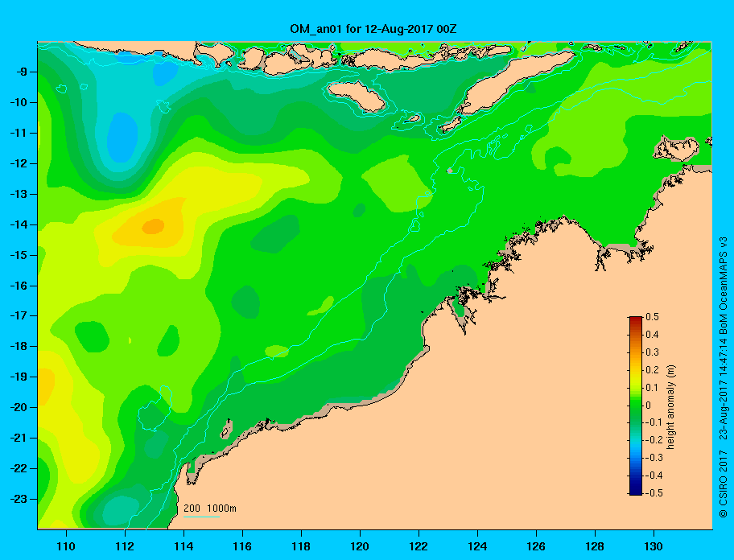Click the color bar's "-0.4" value
Screen dimensions: 734x560
(654, 476)
